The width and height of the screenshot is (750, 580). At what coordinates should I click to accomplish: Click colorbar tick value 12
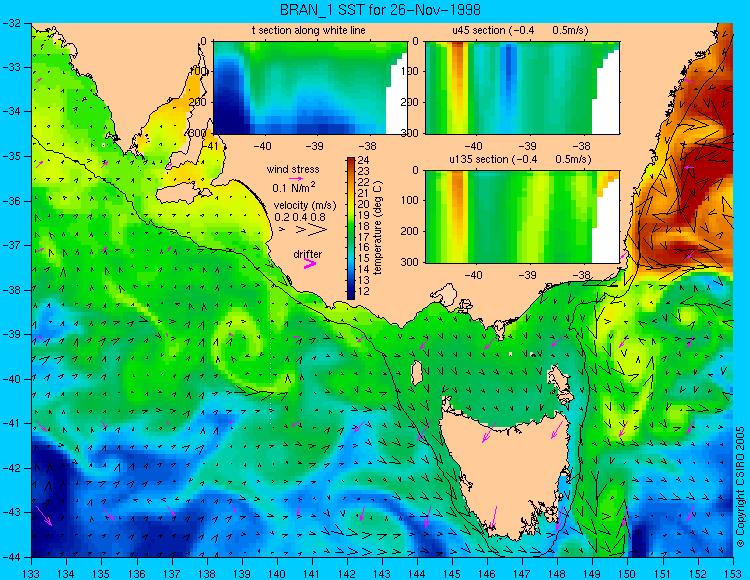point(364,291)
